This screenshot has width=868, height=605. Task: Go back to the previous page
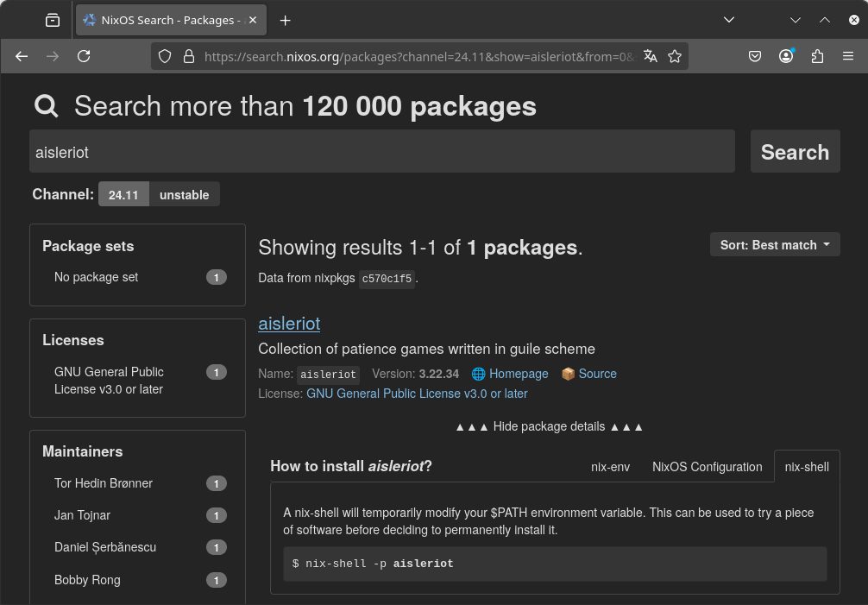tap(22, 56)
